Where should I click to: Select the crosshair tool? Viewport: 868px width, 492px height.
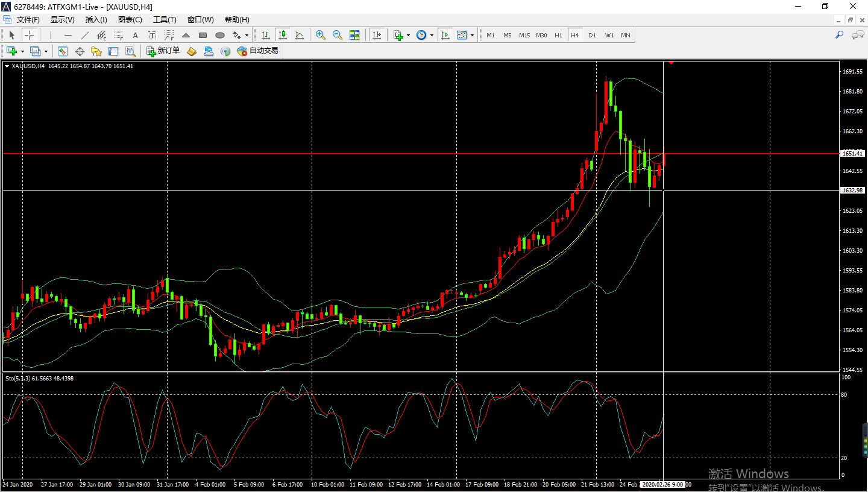(x=29, y=35)
